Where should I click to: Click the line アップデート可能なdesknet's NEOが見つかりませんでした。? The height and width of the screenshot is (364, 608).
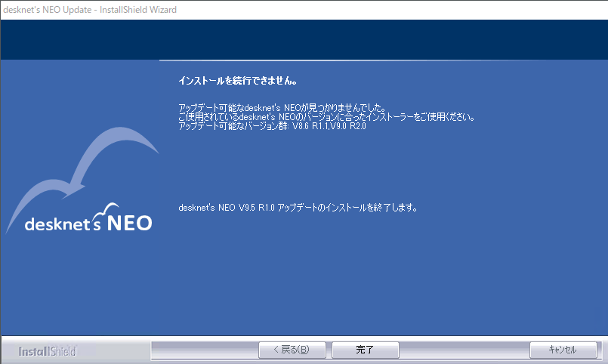coord(282,108)
